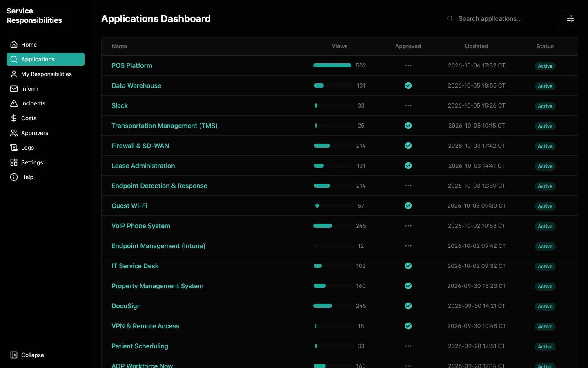Click Collapse label to collapse the sidebar

pos(33,355)
